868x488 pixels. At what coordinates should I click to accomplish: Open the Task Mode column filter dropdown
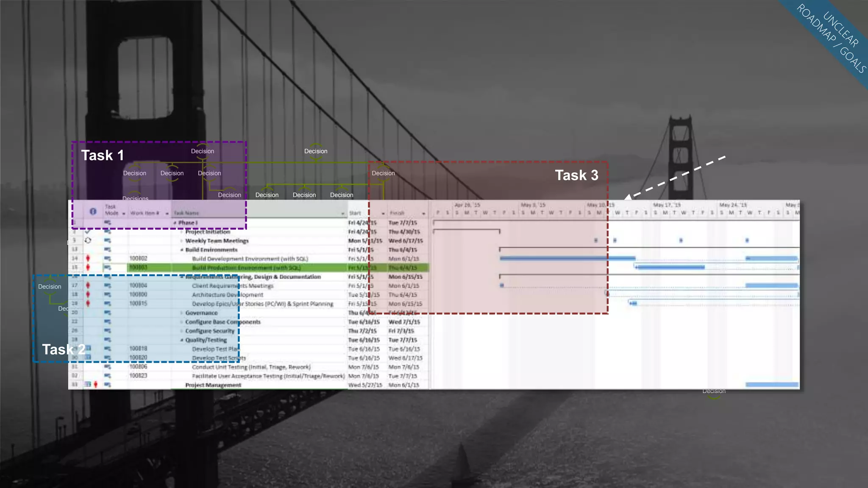124,213
